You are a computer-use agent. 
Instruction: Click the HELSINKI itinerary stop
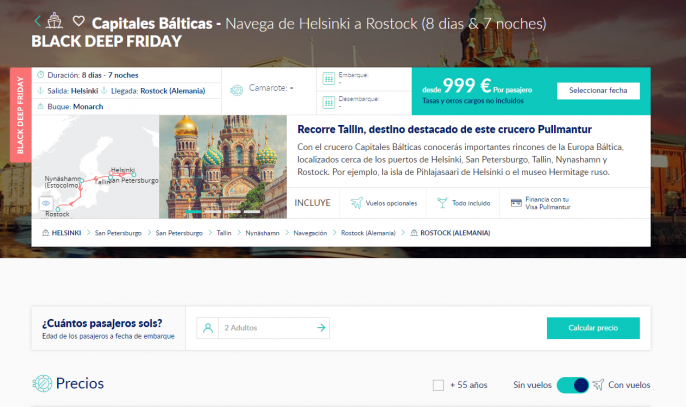pos(66,233)
